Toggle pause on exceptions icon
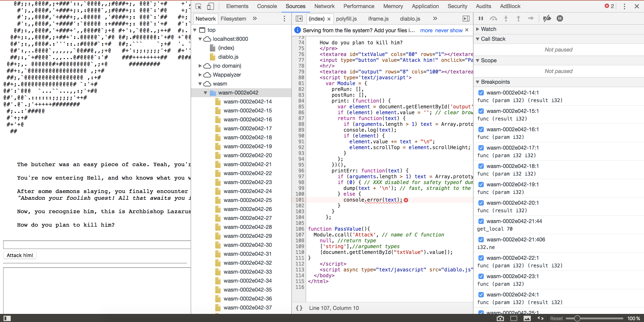The height and width of the screenshot is (322, 644). [560, 18]
